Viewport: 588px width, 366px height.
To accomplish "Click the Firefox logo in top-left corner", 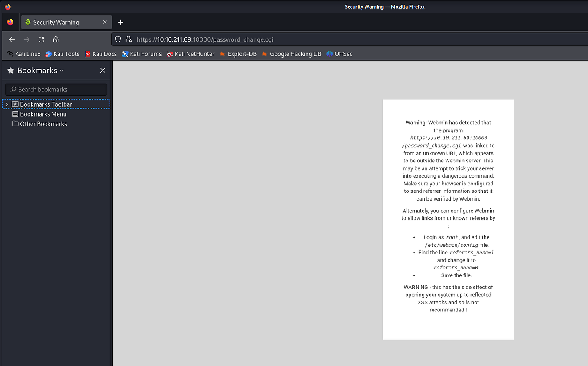I will pos(7,6).
